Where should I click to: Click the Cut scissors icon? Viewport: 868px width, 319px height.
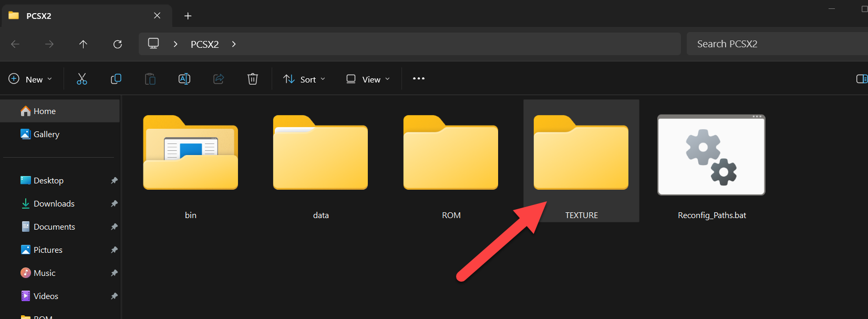pyautogui.click(x=82, y=79)
